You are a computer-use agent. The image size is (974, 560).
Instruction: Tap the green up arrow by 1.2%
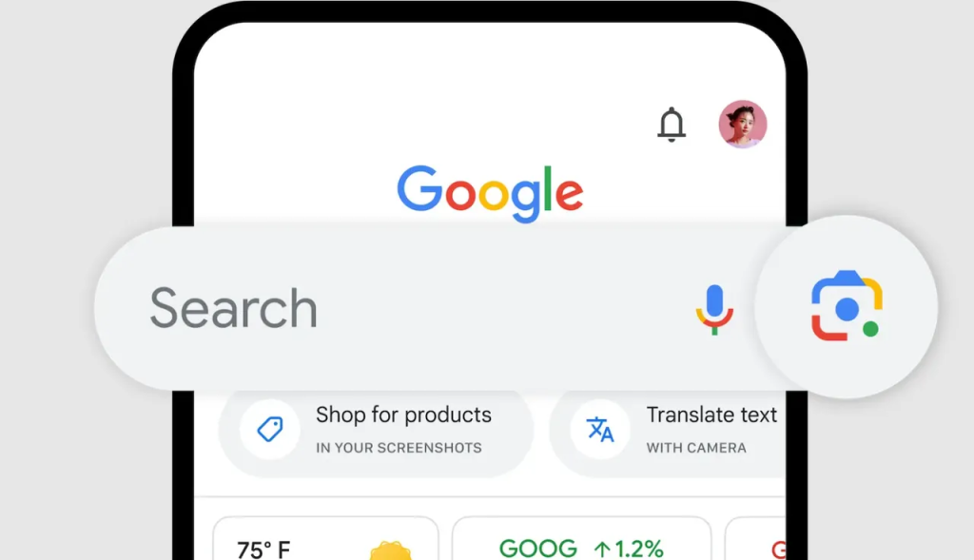[602, 550]
